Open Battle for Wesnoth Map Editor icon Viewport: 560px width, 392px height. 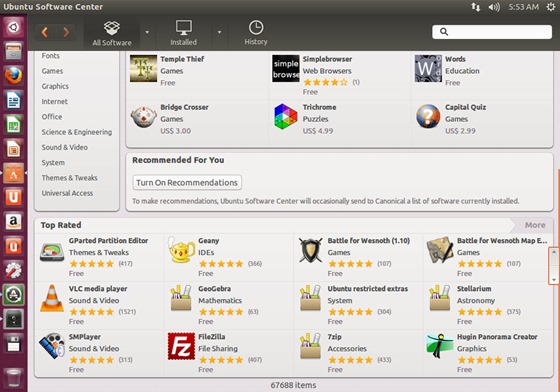pos(440,250)
